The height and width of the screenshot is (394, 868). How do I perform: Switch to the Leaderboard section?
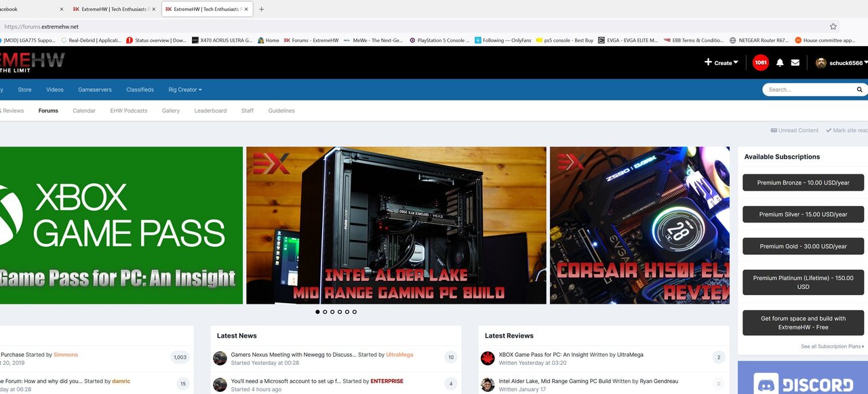coord(210,111)
